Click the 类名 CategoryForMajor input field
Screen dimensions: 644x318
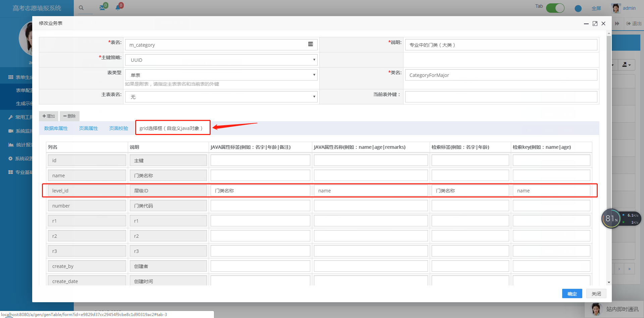501,75
